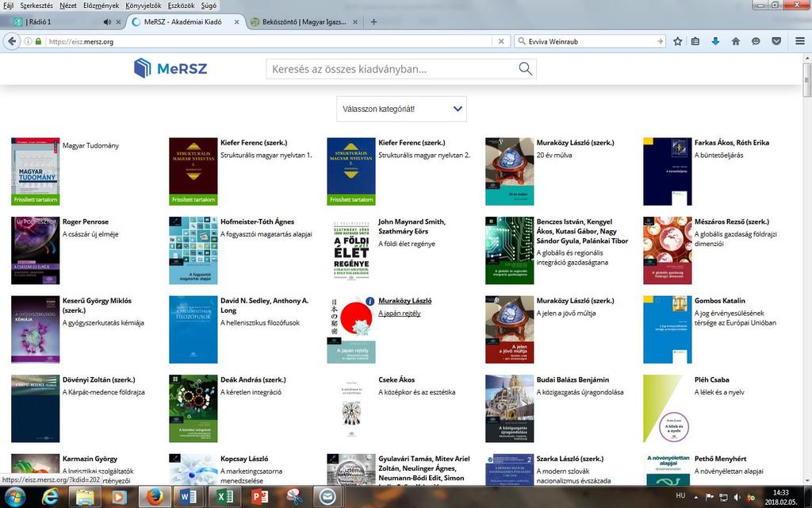Bookmark this page with the star icon

[x=677, y=41]
